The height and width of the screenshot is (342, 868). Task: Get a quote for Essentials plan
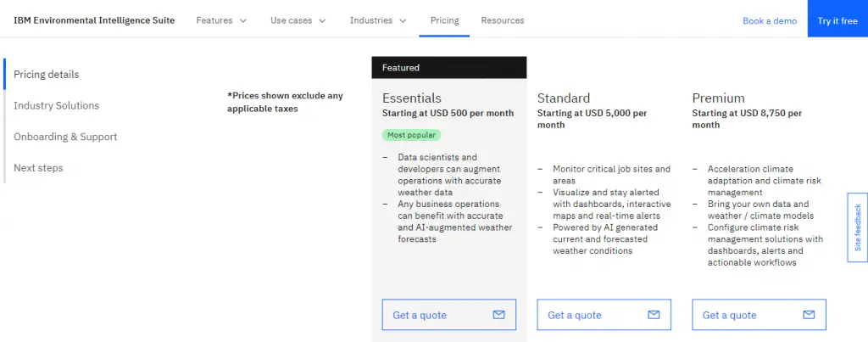pyautogui.click(x=449, y=315)
